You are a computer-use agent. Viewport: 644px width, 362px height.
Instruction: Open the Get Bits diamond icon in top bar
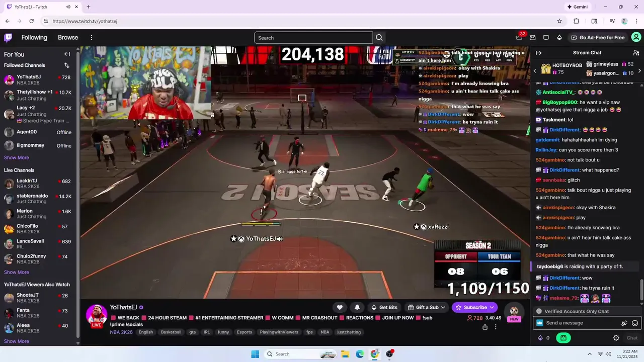[x=559, y=38]
